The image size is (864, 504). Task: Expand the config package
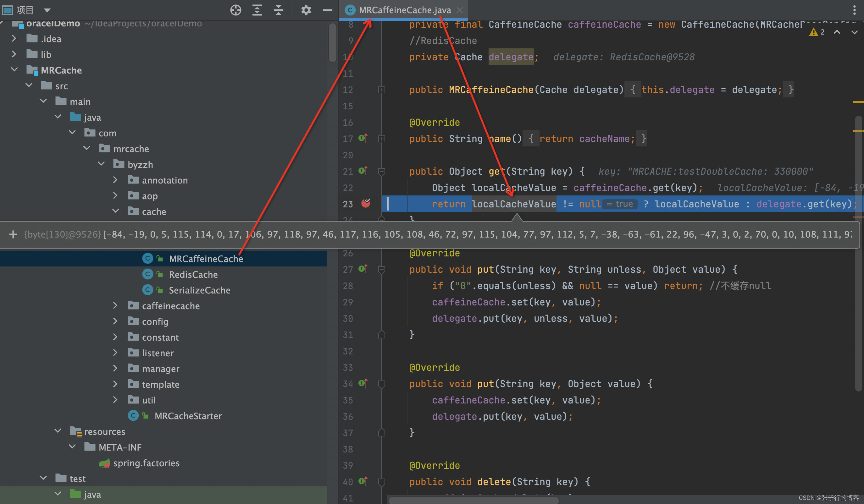coord(115,321)
